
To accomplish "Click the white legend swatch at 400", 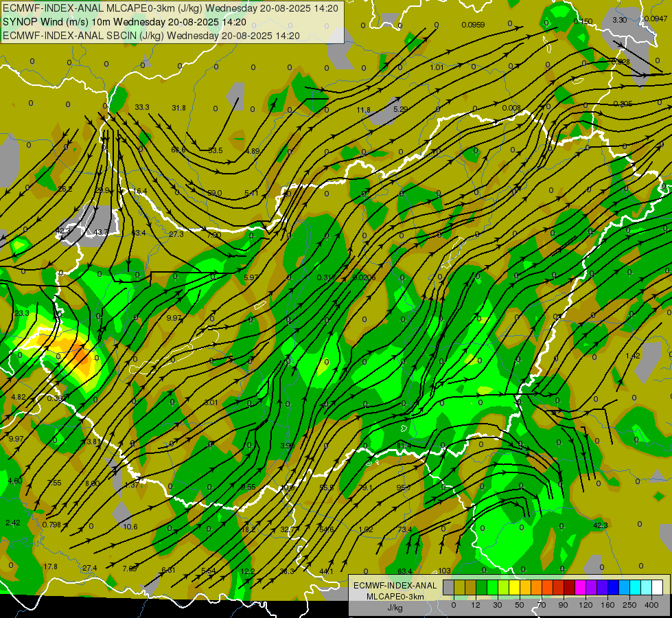I will [x=658, y=587].
